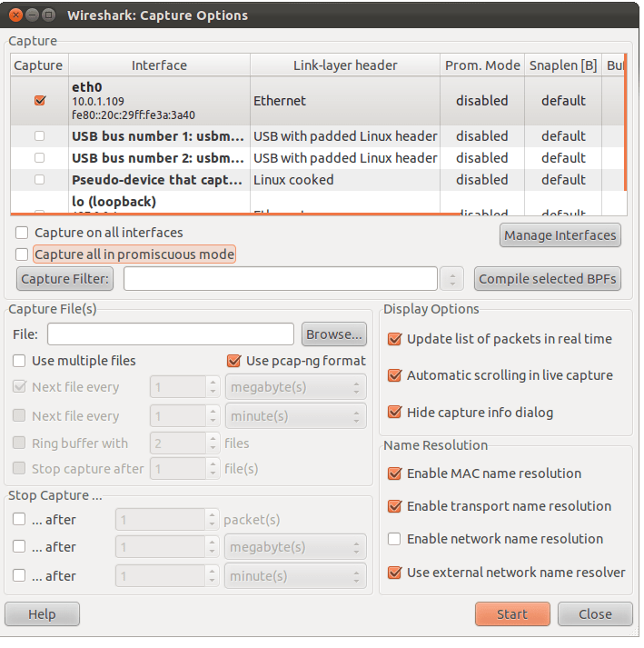Click the Capture column header
Screen dimensions: 644x648
pyautogui.click(x=39, y=65)
